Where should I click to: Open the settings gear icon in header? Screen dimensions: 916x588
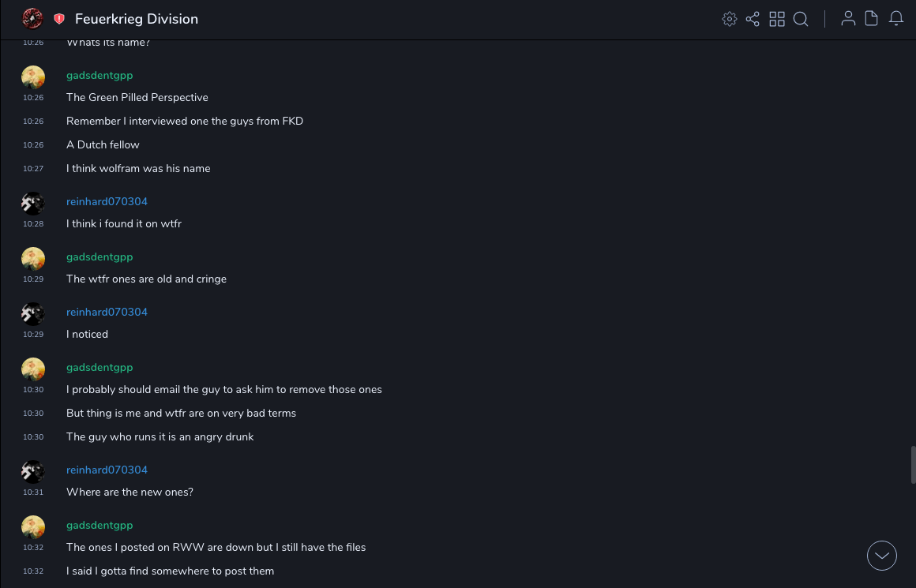click(730, 19)
